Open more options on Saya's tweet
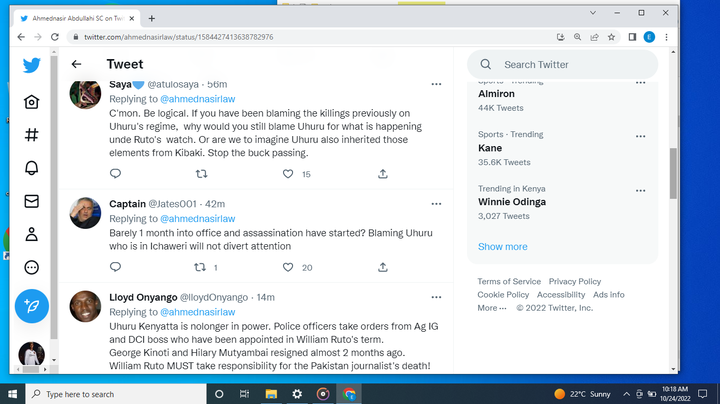The image size is (720, 404). click(436, 84)
